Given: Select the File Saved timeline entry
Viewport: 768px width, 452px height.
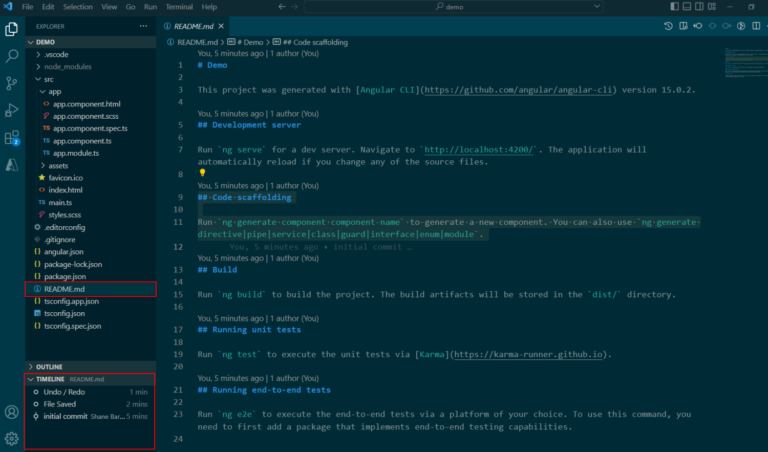Looking at the screenshot, I should click(90, 404).
